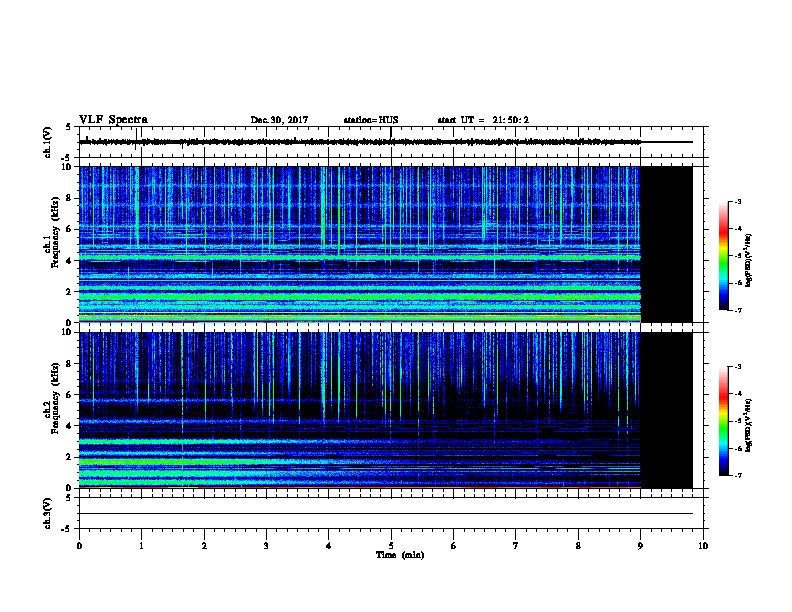Image resolution: width=792 pixels, height=612 pixels.
Task: Click ch.2 frequency tick label "2"
Action: (69, 457)
